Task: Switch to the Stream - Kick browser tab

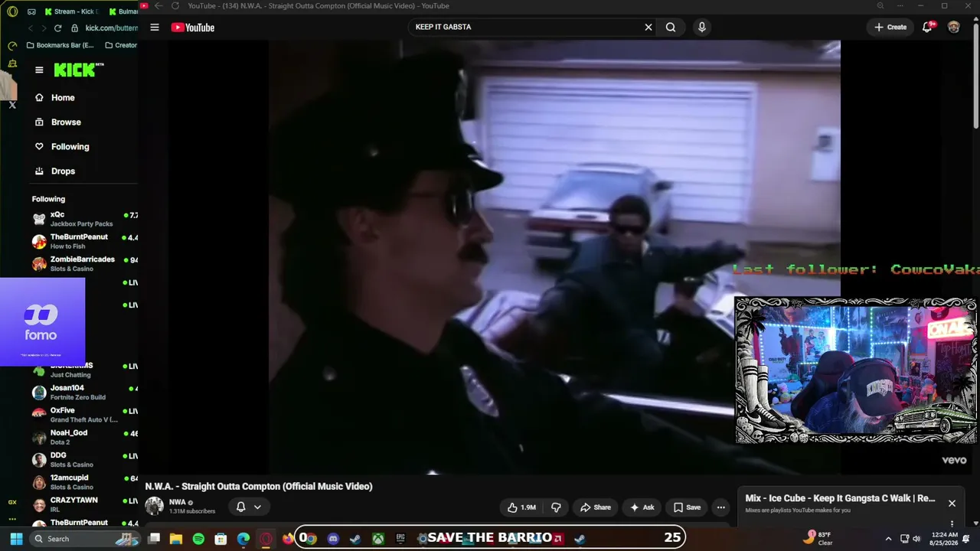Action: coord(70,11)
